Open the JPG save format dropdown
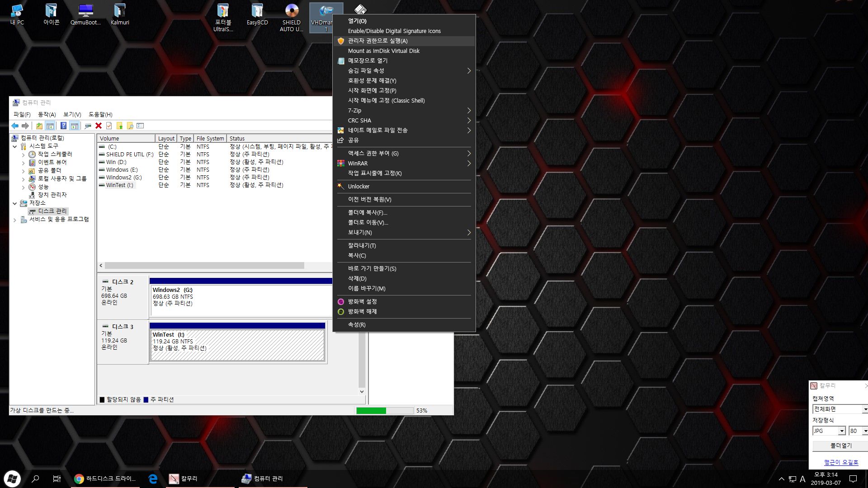This screenshot has width=868, height=488. [841, 431]
